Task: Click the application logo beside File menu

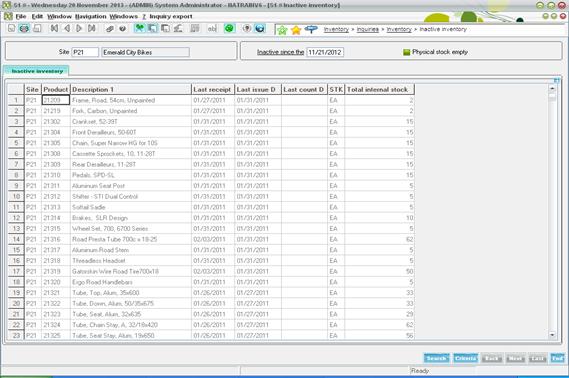Action: click(8, 16)
